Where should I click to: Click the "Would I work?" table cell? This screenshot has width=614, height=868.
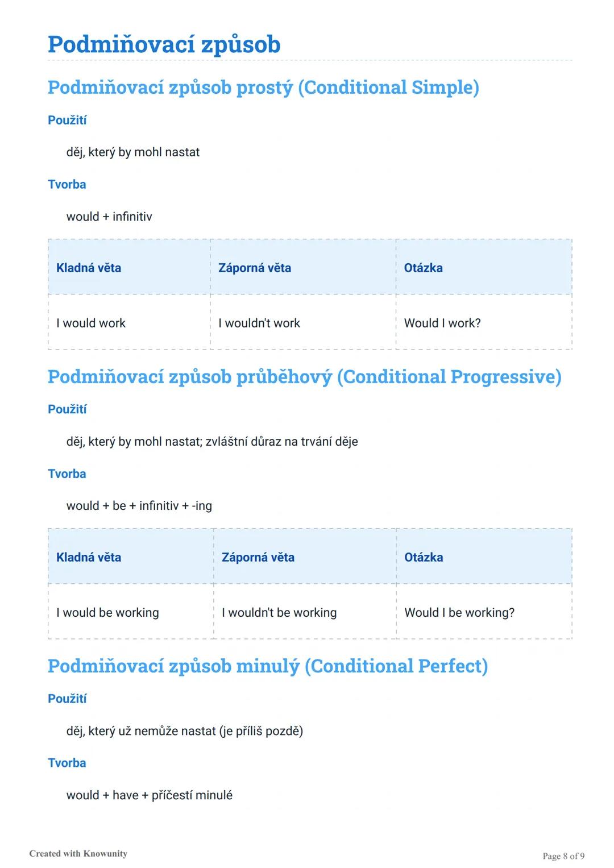pos(442,323)
